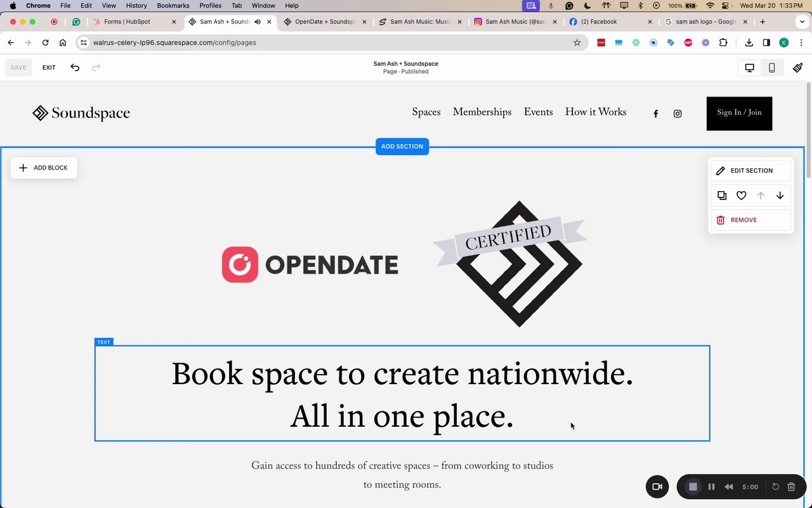Switch to the OpenDate + Soundspace tab

(x=325, y=22)
